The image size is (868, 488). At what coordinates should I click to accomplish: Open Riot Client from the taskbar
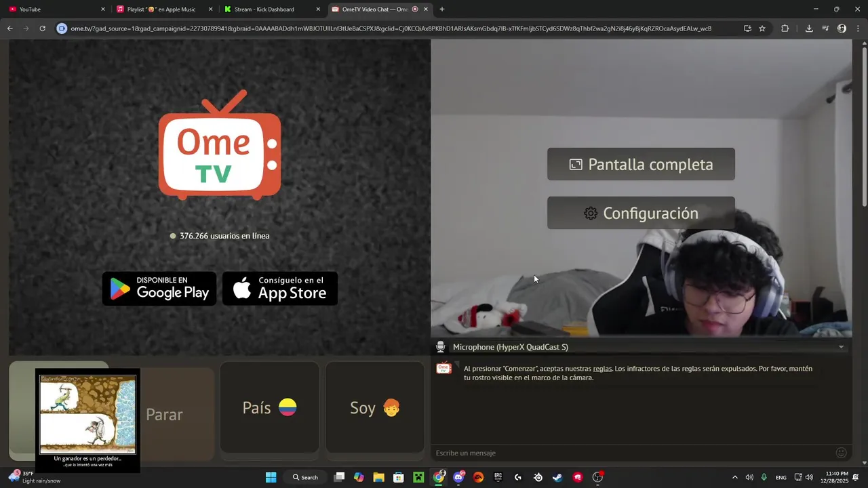coord(578,477)
